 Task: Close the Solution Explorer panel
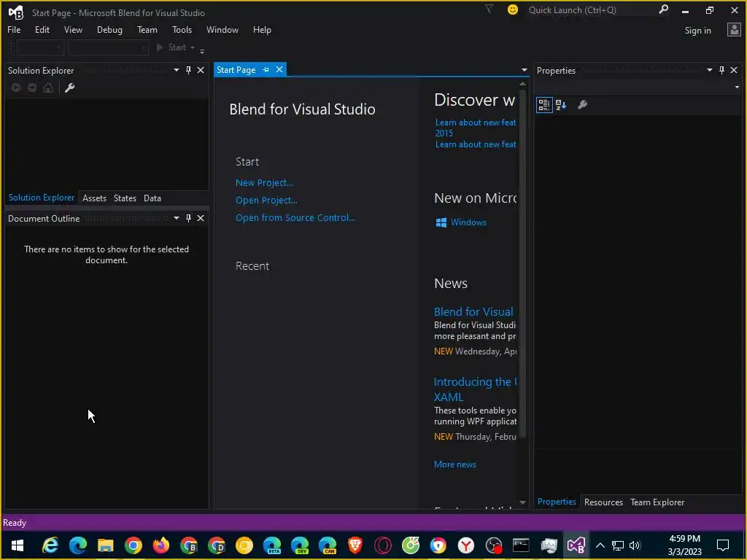tap(201, 71)
